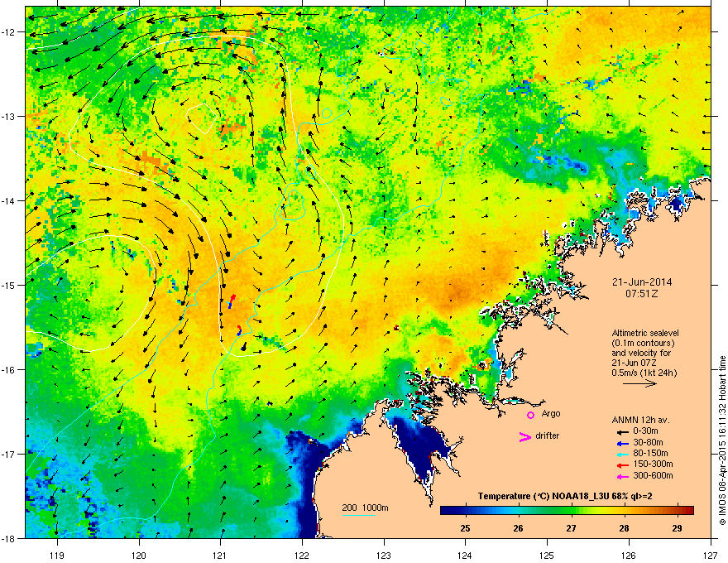728x563 pixels.
Task: Click the 0.5m/s velocity scale arrow
Action: click(639, 383)
